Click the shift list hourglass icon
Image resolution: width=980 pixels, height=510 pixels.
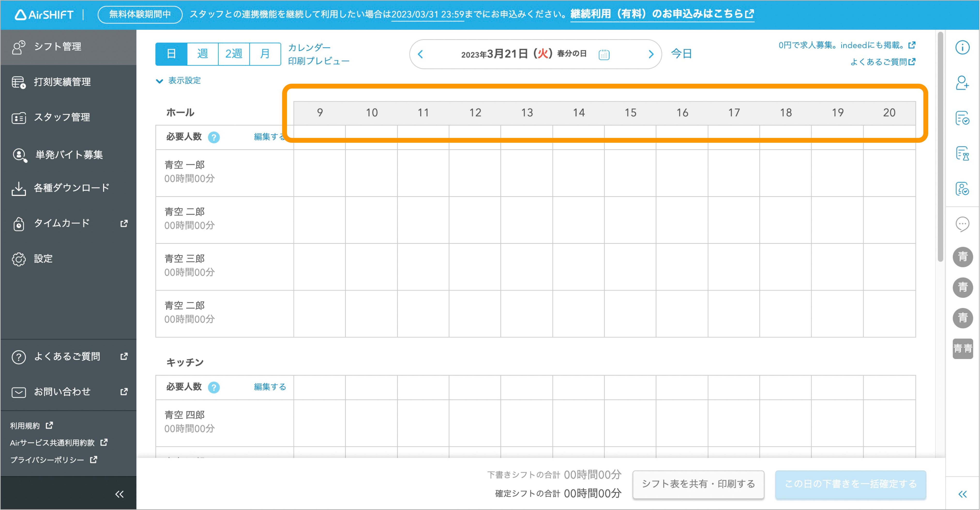pyautogui.click(x=963, y=154)
